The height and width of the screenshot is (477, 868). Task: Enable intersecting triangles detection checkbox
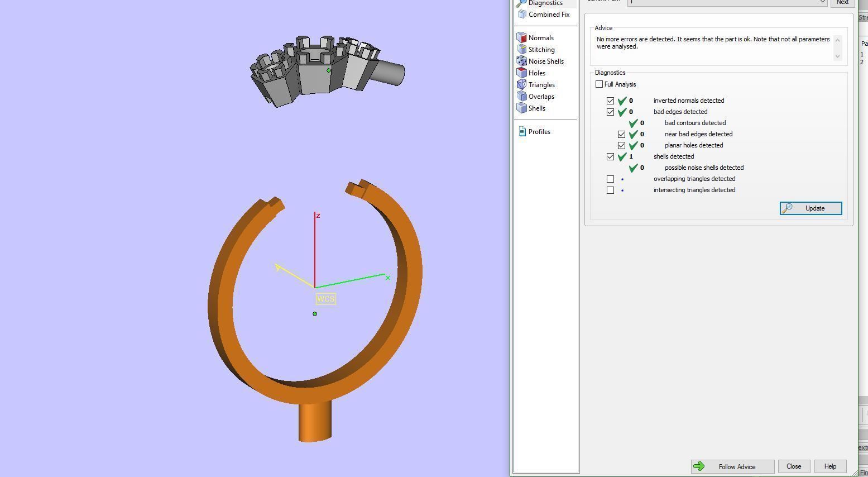[610, 190]
